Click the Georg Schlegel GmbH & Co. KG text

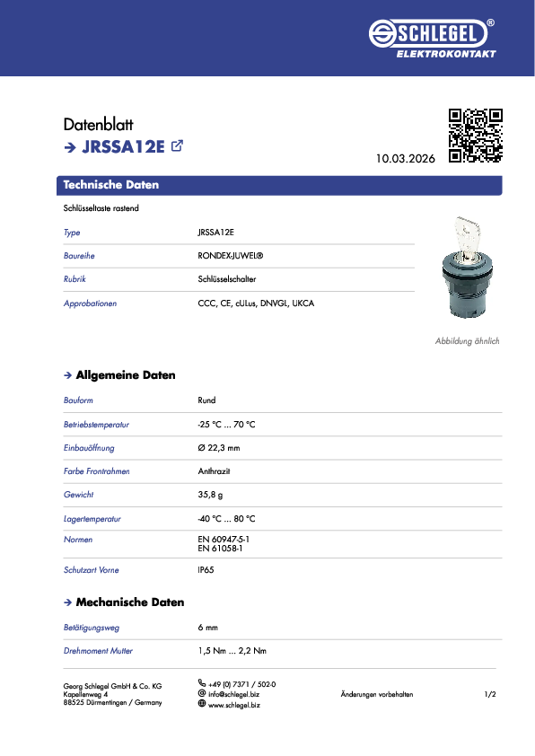[x=113, y=686]
